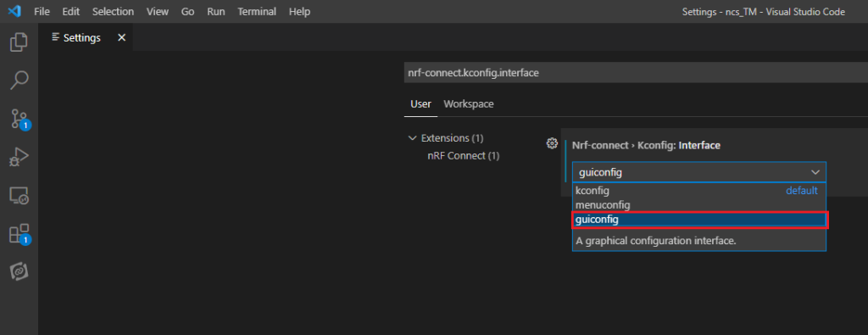Select nRF Connect (1) in settings tree
This screenshot has width=868, height=335.
pos(464,155)
